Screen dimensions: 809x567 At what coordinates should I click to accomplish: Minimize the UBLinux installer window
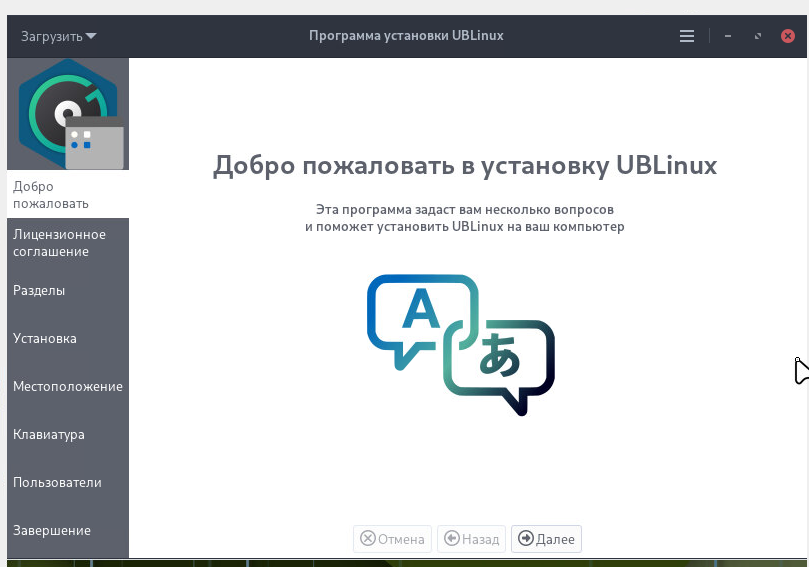pyautogui.click(x=727, y=36)
